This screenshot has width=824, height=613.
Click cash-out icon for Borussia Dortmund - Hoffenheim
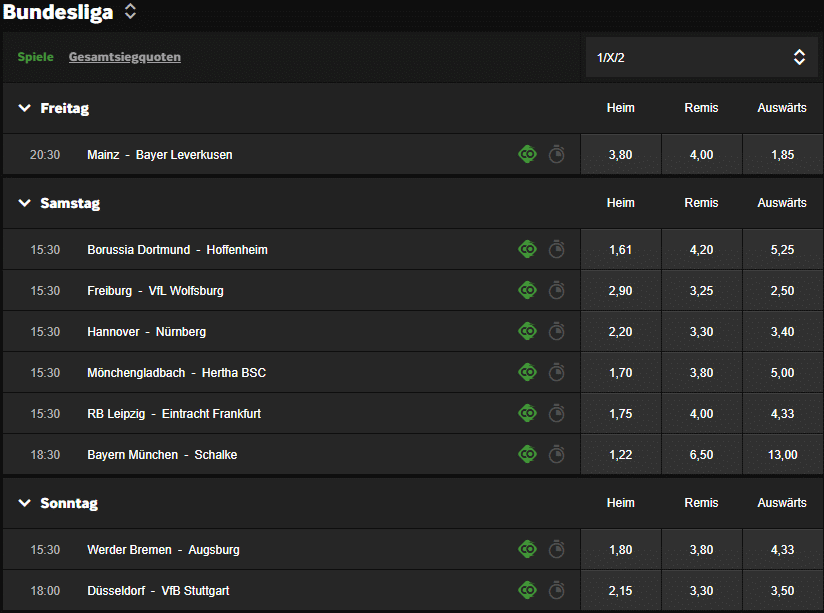coord(527,249)
